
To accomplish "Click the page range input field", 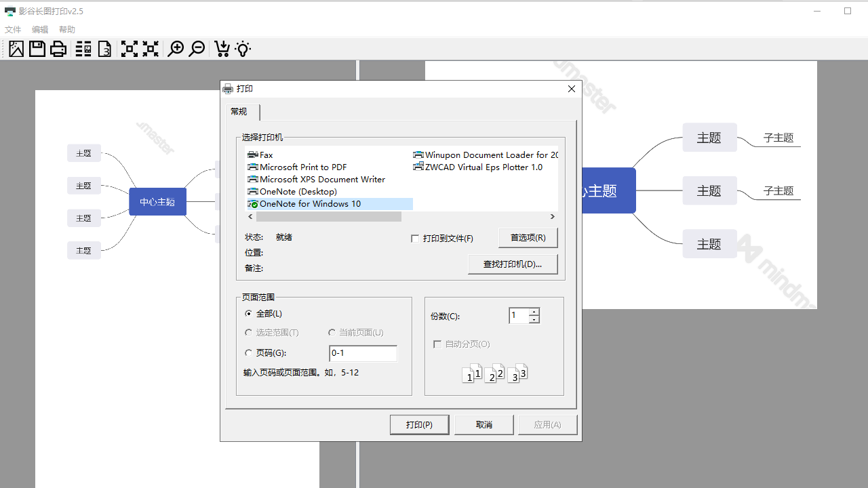I will [363, 353].
